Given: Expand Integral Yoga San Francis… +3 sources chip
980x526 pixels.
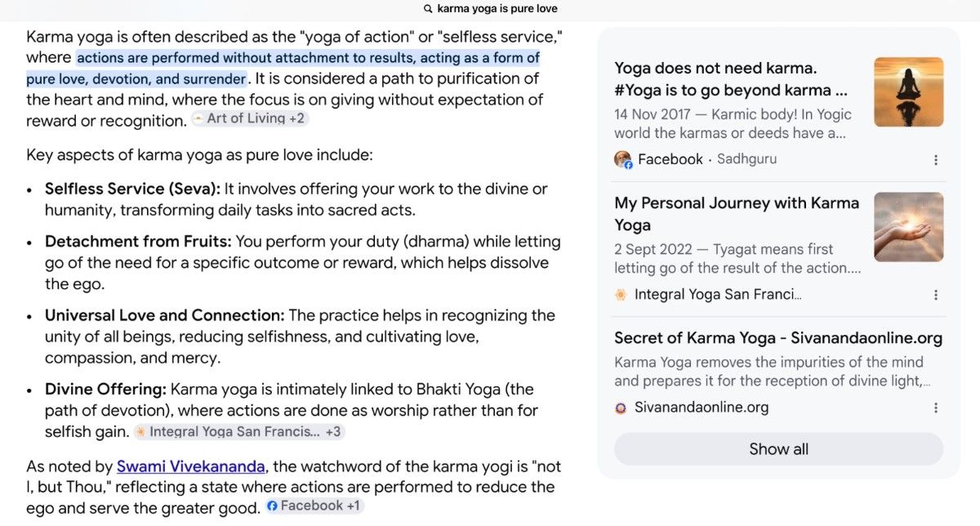Looking at the screenshot, I should pos(239,431).
